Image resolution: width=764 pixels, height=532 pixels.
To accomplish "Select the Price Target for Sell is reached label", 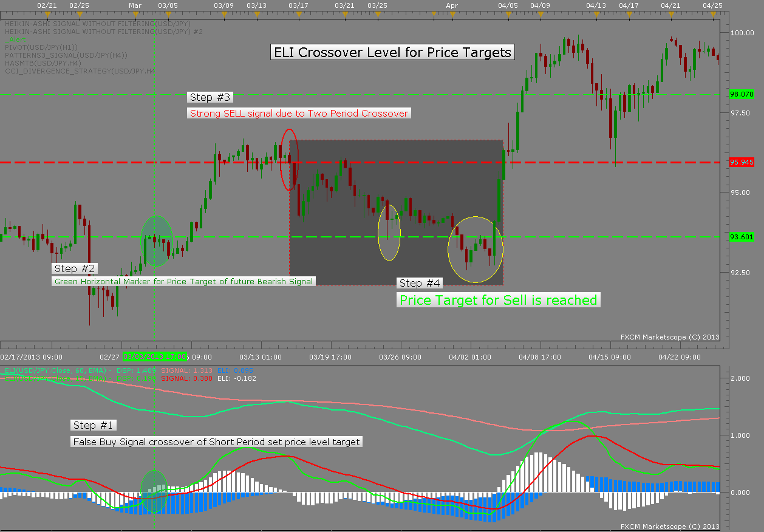I will click(498, 300).
